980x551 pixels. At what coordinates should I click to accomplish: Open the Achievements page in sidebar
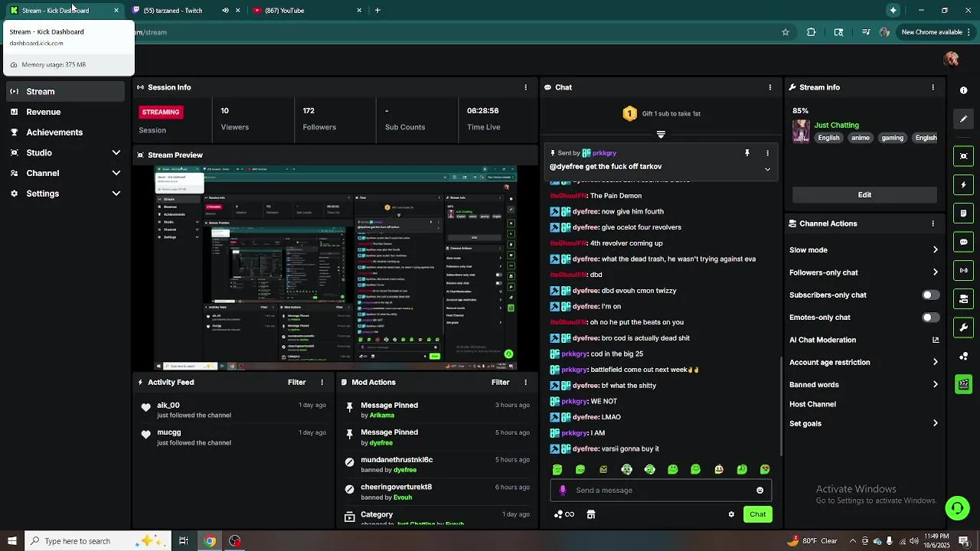click(x=66, y=132)
